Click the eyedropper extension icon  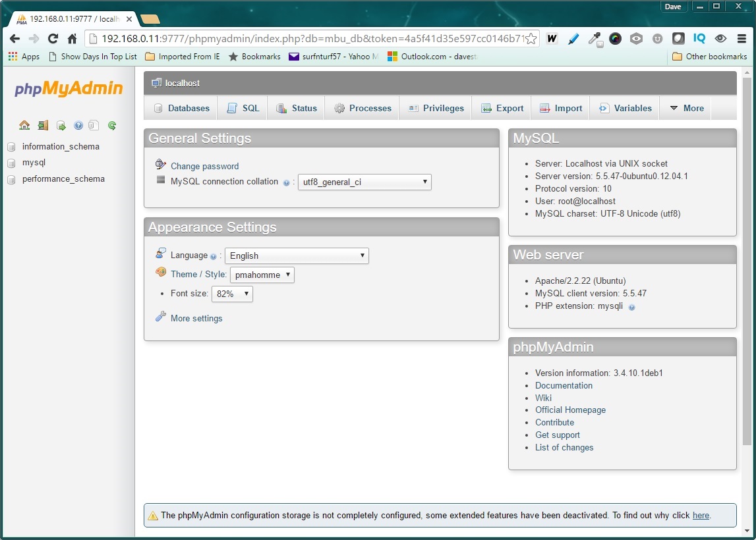point(595,39)
